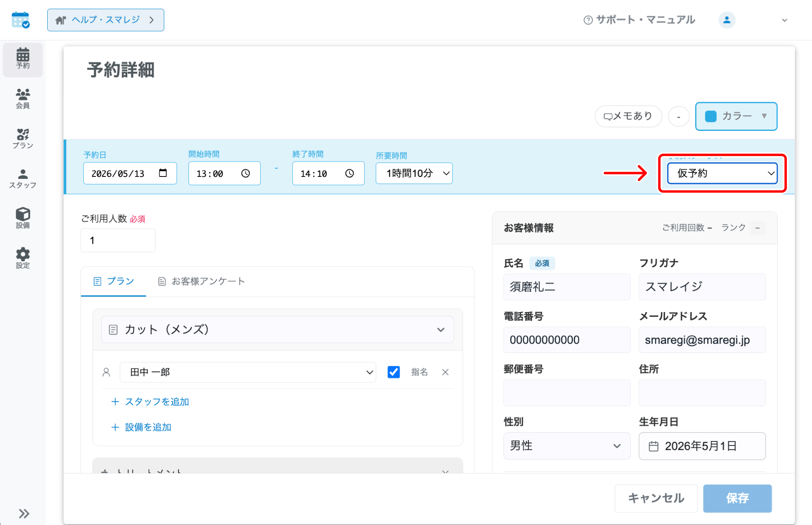
Task: Click the calendar app logo icon
Action: (20, 20)
